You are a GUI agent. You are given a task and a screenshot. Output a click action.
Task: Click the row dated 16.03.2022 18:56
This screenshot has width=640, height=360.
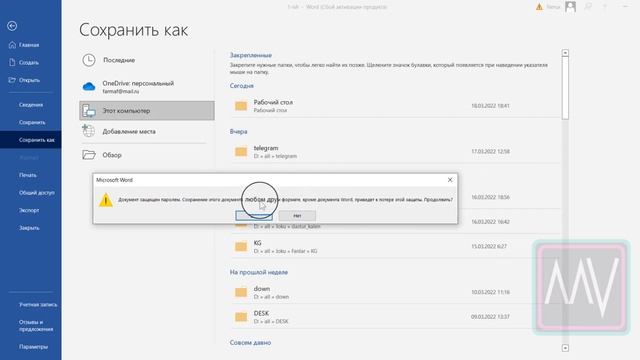point(490,197)
